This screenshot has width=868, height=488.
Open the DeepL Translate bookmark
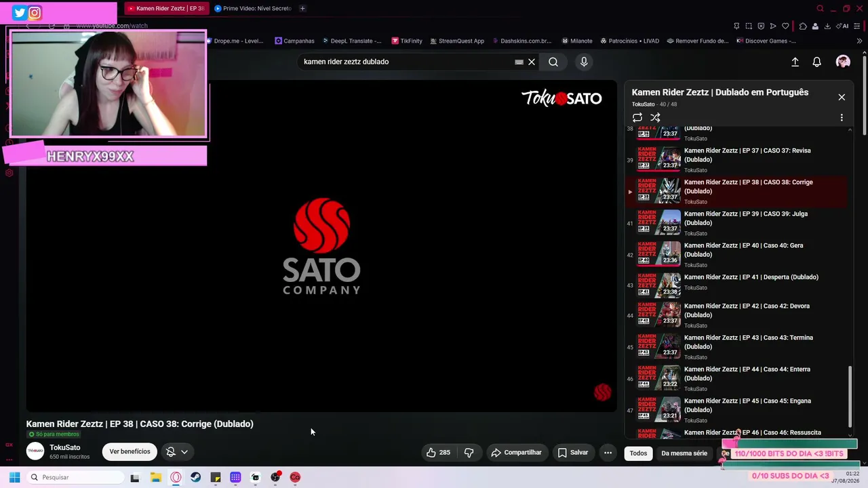pyautogui.click(x=351, y=41)
